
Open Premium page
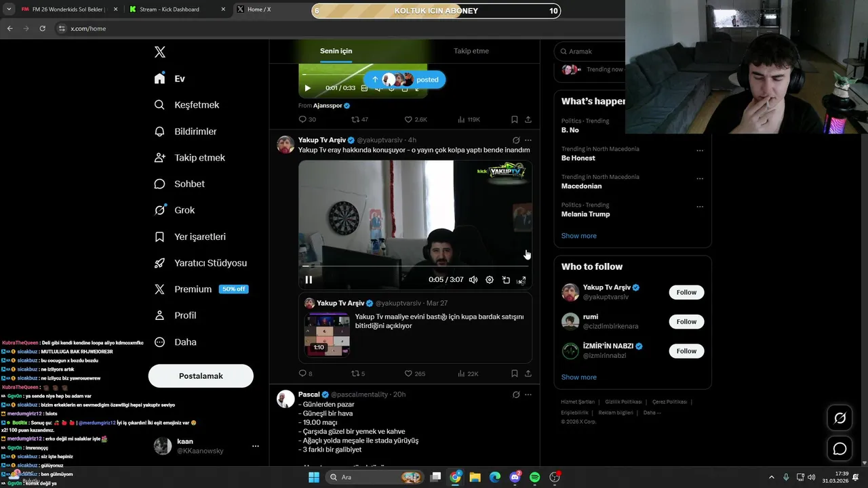coord(201,289)
